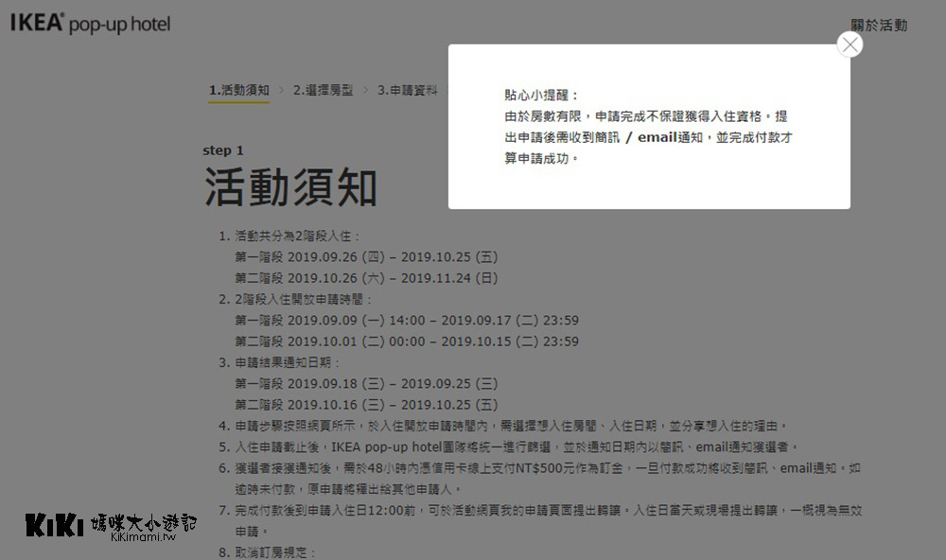Click the date line 第二階段 2019.10.26 (六)
Viewport: 946px width, 560px height.
[x=366, y=278]
